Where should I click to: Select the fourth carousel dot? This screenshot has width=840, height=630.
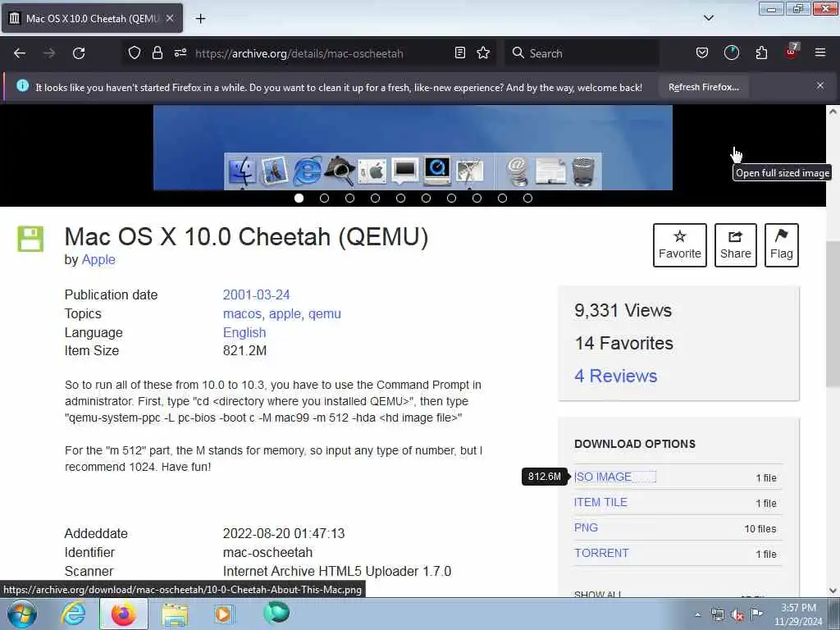375,199
